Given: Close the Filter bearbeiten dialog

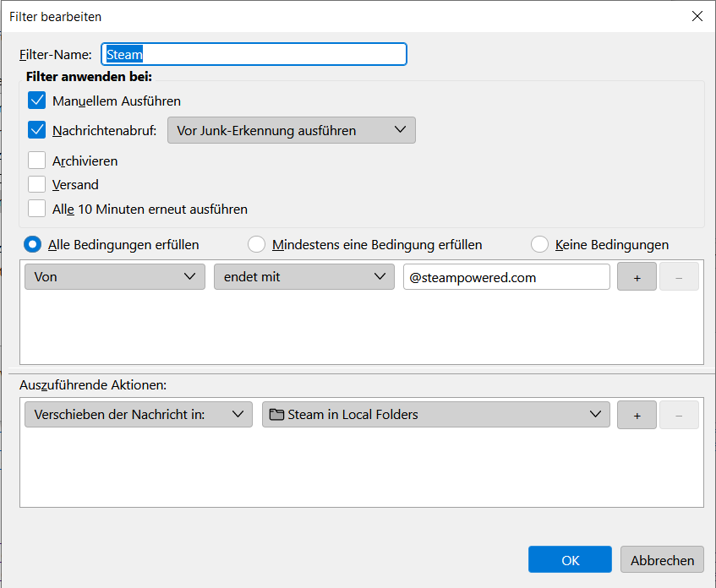Looking at the screenshot, I should point(697,16).
